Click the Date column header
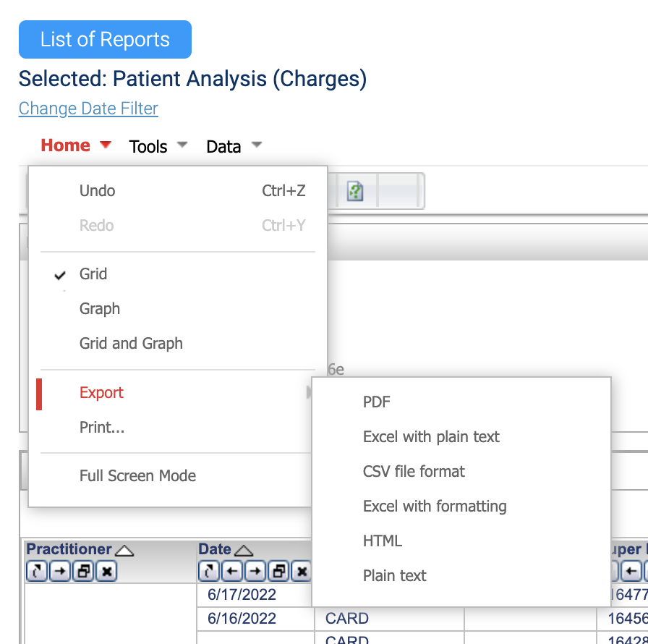This screenshot has width=648, height=644. 215,549
